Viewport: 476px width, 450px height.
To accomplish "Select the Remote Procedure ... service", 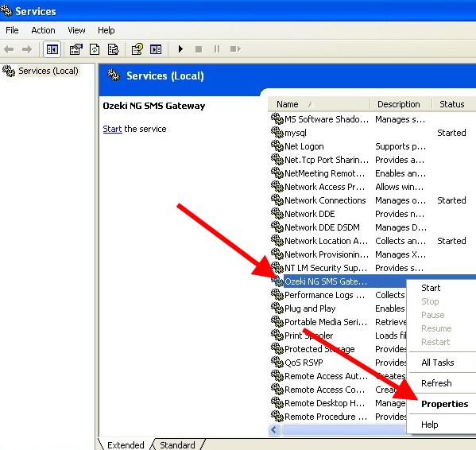I will 326,417.
